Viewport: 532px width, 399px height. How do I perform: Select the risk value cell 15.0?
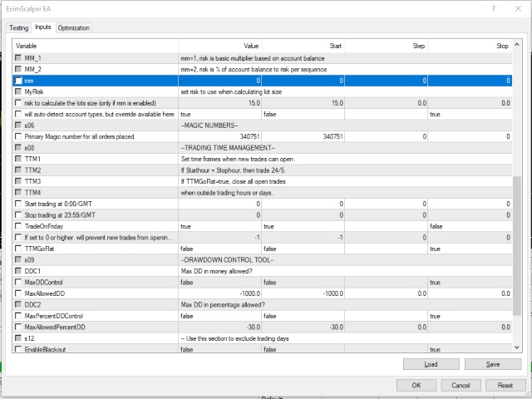(219, 103)
